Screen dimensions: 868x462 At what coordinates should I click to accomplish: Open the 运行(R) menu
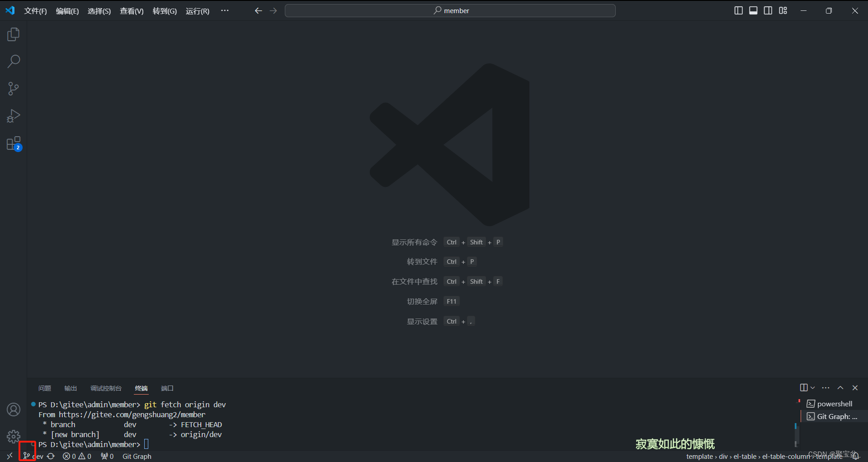198,11
